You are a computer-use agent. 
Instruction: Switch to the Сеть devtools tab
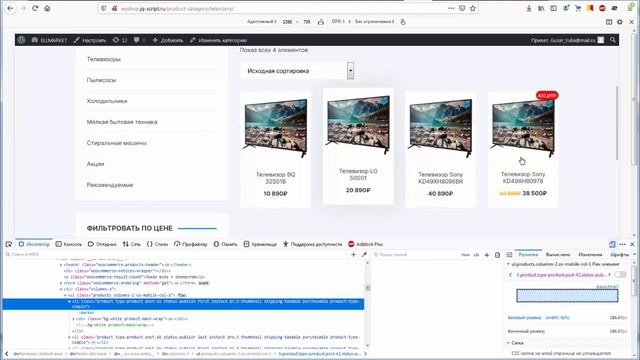(131, 244)
